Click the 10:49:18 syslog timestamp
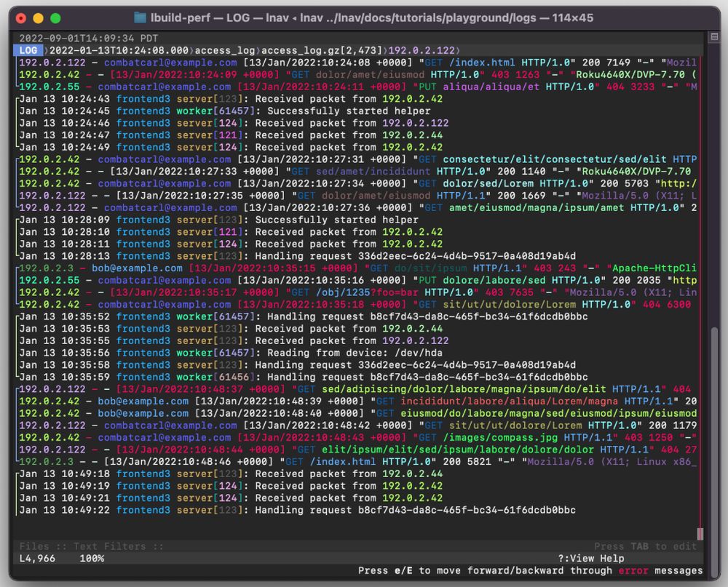The width and height of the screenshot is (728, 587). click(65, 474)
